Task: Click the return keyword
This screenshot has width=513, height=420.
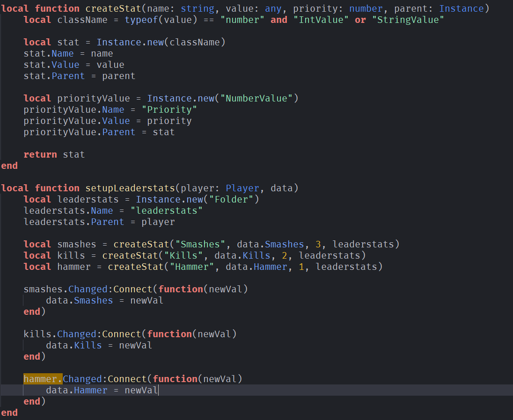Action: [40, 154]
